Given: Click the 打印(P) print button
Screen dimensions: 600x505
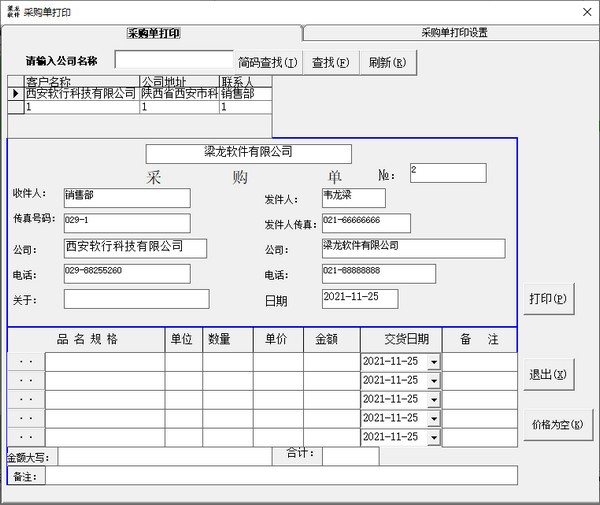Looking at the screenshot, I should point(548,298).
